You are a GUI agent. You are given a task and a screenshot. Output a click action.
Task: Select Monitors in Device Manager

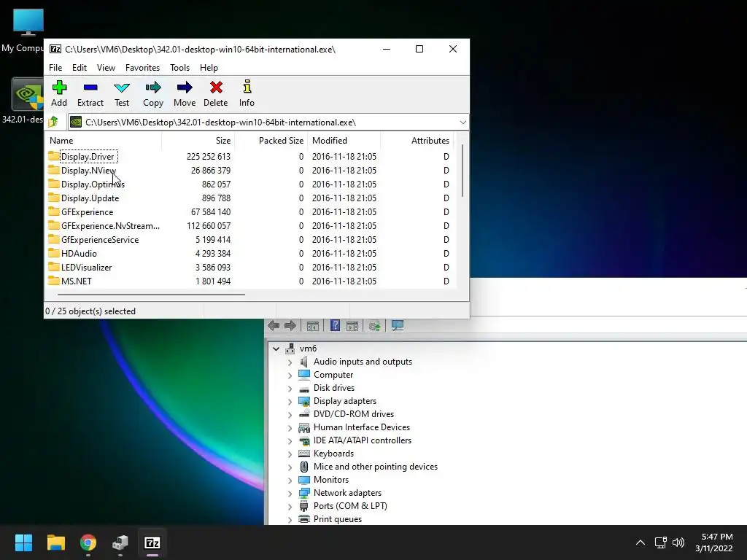pyautogui.click(x=331, y=480)
